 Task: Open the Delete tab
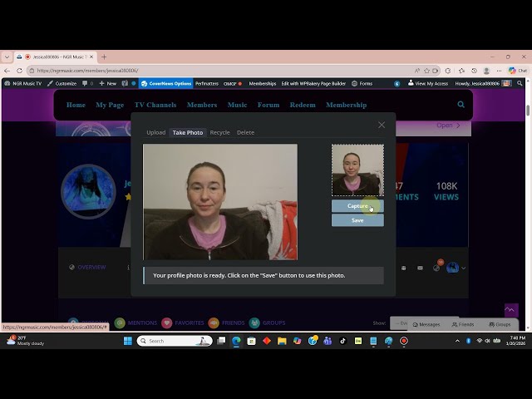point(245,132)
